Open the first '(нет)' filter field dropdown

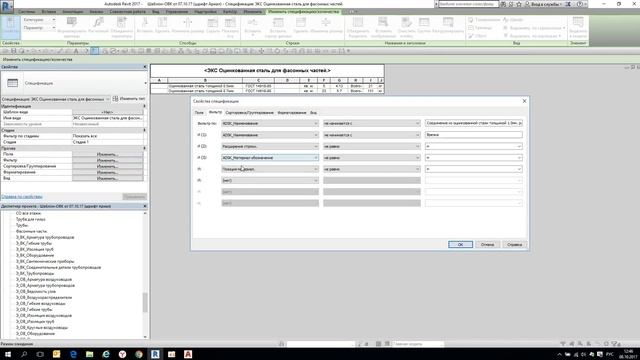[270, 180]
